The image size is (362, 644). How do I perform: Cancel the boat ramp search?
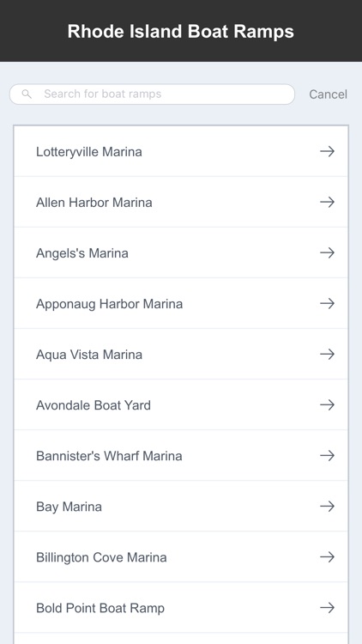(328, 94)
